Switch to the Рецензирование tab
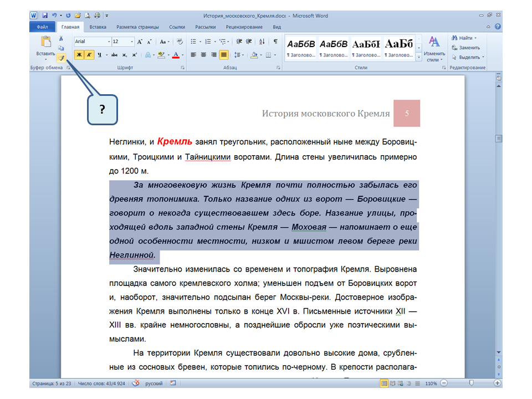 [x=244, y=27]
